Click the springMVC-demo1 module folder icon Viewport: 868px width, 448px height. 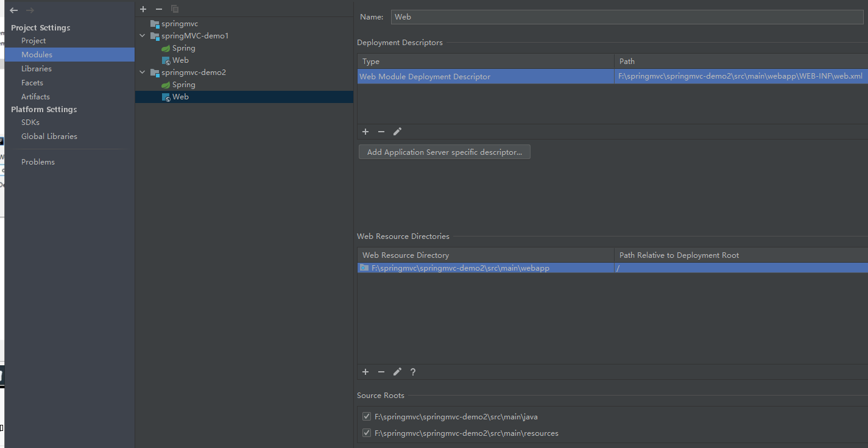point(155,36)
